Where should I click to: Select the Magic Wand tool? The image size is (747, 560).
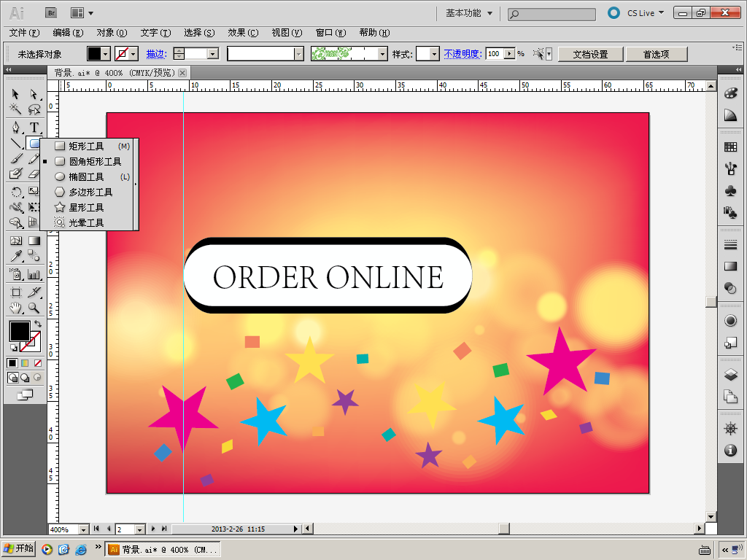[15, 109]
